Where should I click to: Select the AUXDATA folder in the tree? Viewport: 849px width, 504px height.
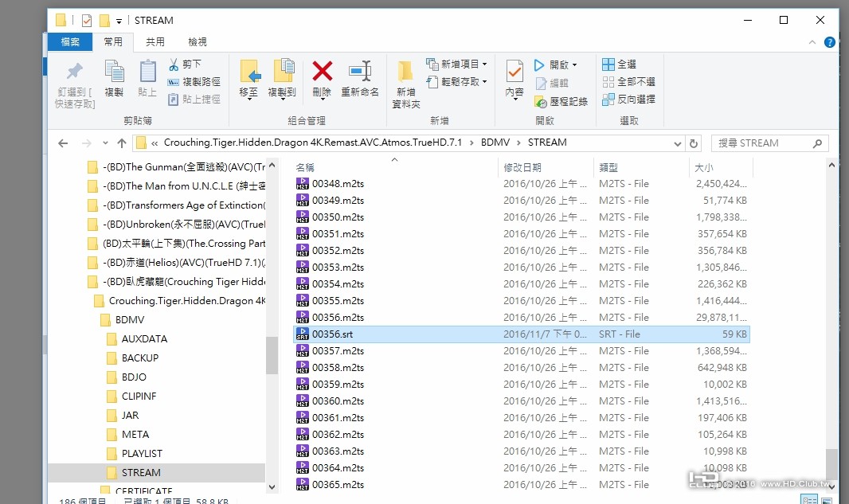[144, 339]
